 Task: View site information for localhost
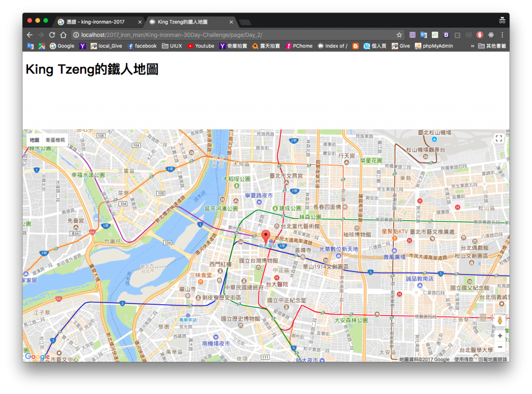[x=76, y=35]
